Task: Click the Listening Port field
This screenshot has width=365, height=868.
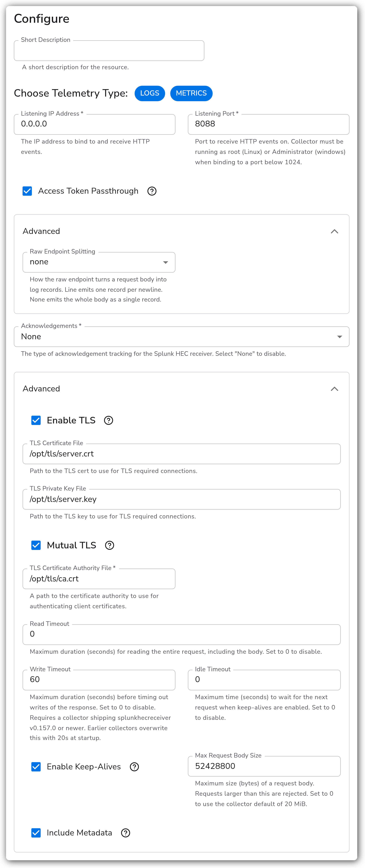Action: 268,124
